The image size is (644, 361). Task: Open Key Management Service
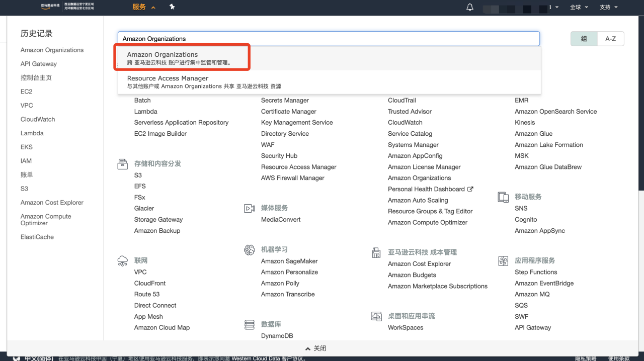(x=297, y=123)
